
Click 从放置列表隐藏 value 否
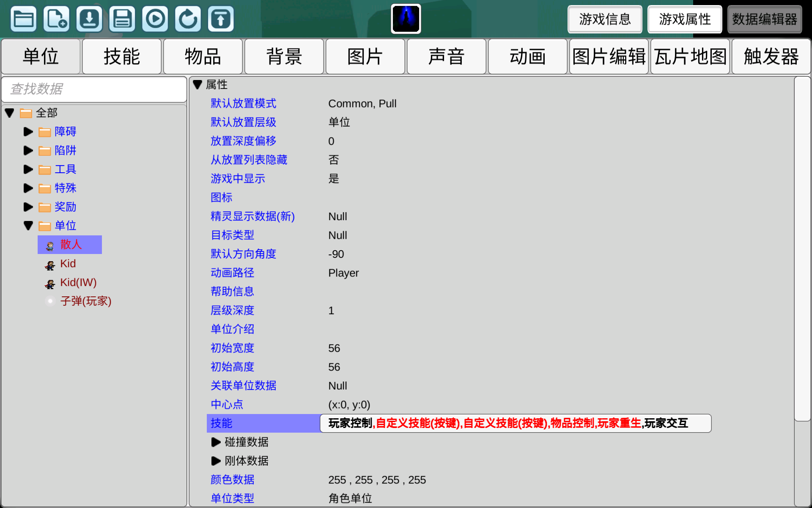click(x=334, y=160)
